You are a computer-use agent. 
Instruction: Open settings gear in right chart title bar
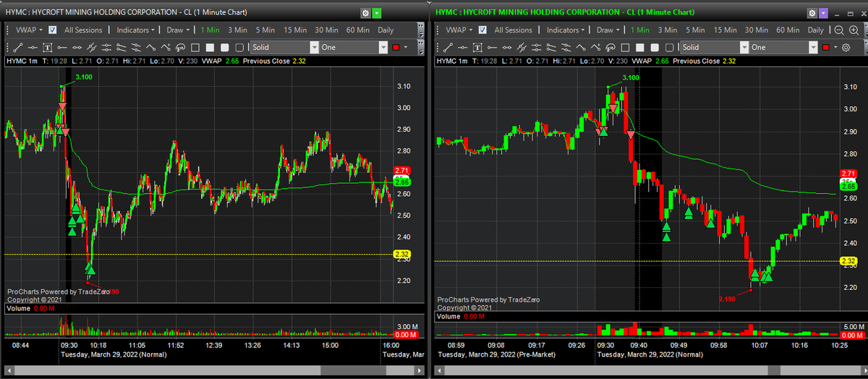tap(812, 13)
